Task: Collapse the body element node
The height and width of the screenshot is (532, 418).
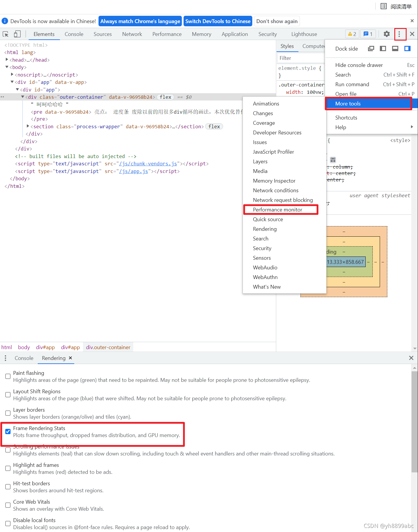Action: click(7, 67)
